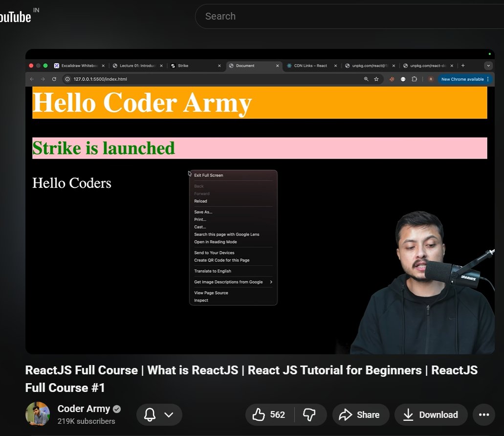This screenshot has height=436, width=504.
Task: Open the Coder Army channel link
Action: [x=84, y=409]
